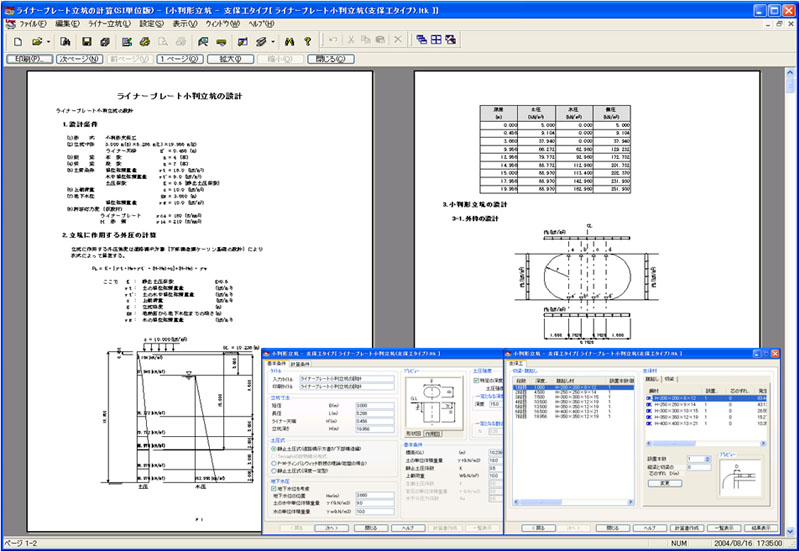
Task: Click the Save floppy disk icon
Action: [86, 41]
